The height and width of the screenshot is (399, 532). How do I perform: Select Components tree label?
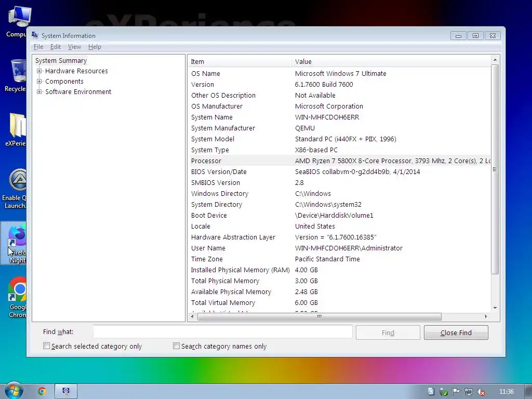pyautogui.click(x=64, y=82)
